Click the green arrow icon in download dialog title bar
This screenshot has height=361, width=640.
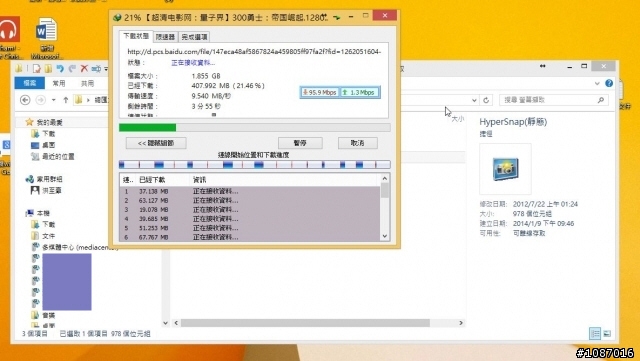(x=337, y=17)
